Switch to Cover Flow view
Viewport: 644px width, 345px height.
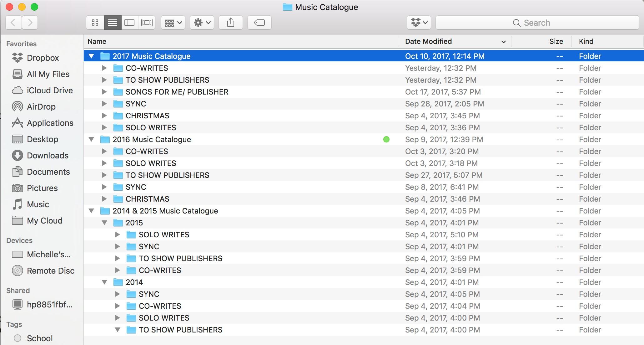[x=147, y=22]
